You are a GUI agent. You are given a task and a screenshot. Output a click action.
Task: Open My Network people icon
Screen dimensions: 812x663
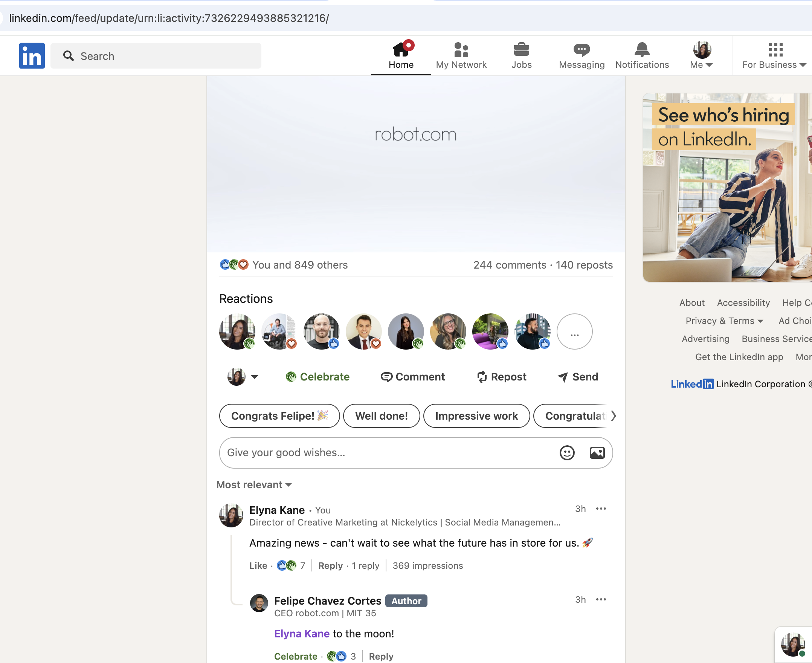coord(461,50)
